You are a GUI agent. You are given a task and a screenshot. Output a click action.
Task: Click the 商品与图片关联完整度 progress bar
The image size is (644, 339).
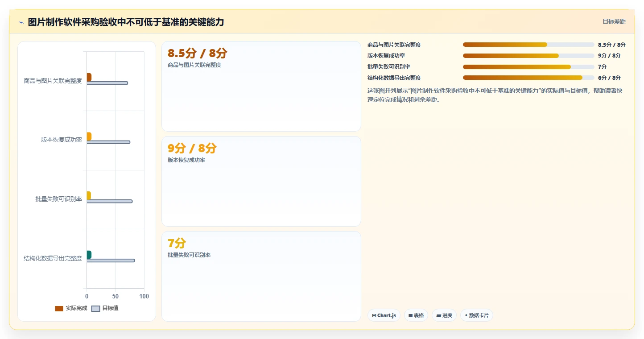pyautogui.click(x=528, y=45)
